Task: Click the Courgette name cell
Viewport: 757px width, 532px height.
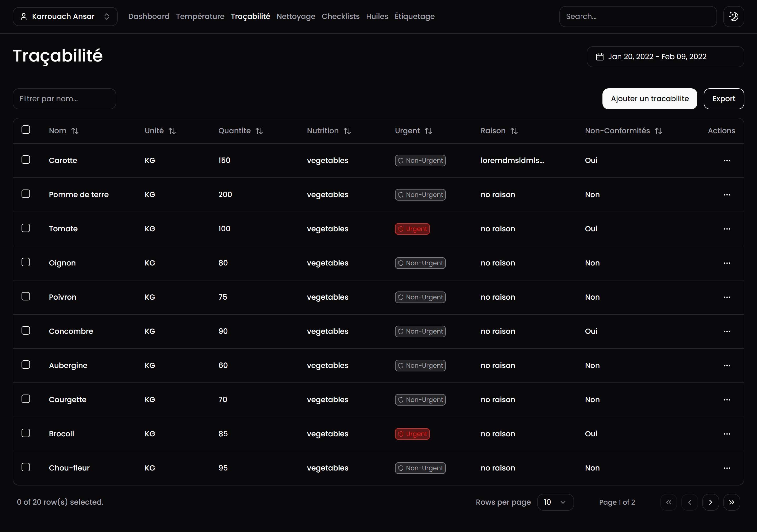Action: pos(68,400)
